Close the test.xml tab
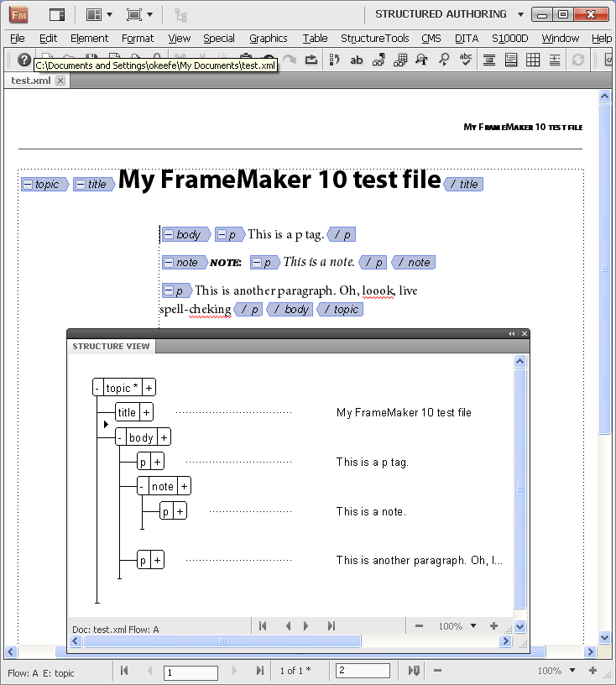 point(60,81)
